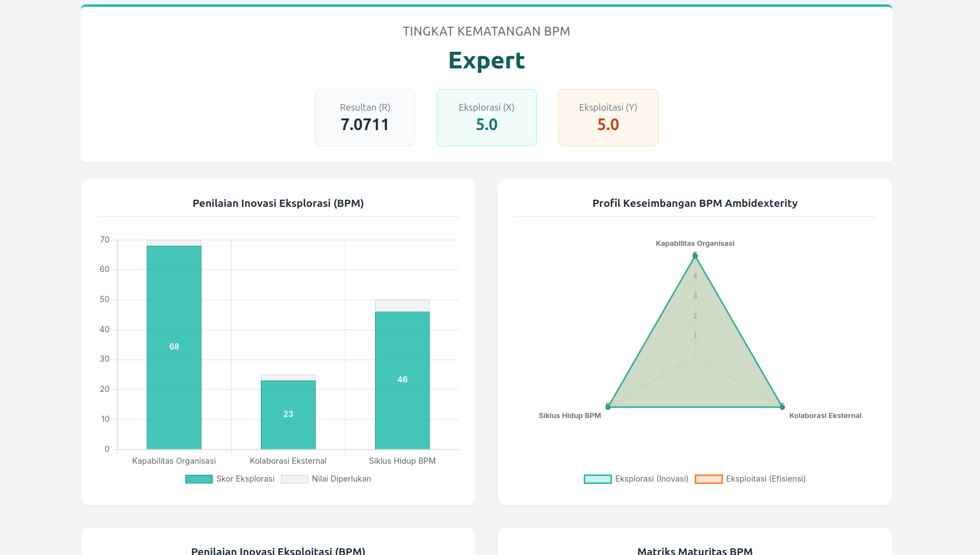The image size is (980, 555).
Task: Select the Eksplorasi (X) score card
Action: pyautogui.click(x=486, y=117)
